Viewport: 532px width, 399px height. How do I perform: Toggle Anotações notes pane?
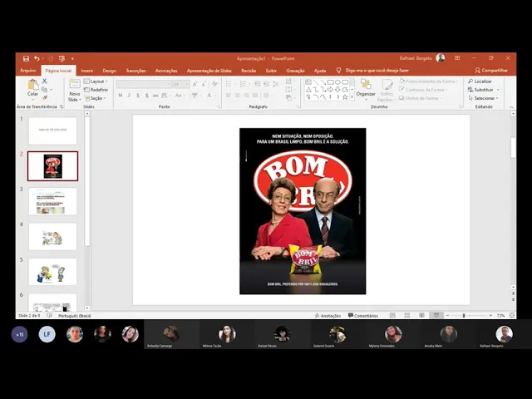[x=328, y=316]
